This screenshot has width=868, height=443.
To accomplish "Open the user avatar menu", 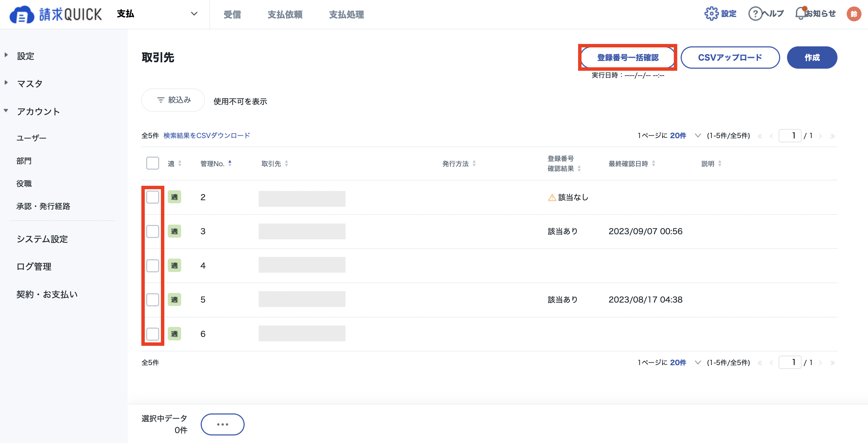I will point(854,14).
